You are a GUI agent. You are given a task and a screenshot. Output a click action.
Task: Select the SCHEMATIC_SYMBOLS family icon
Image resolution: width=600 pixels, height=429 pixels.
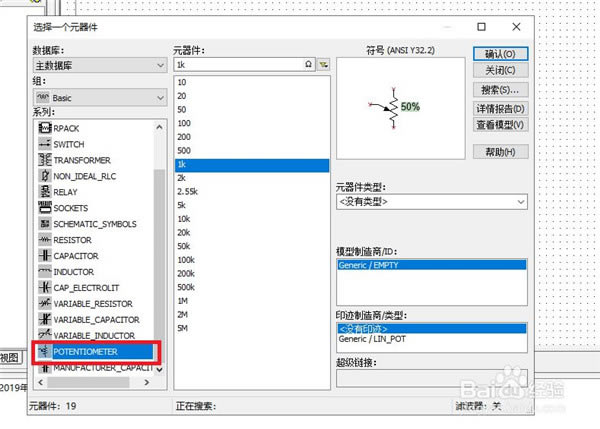[x=45, y=224]
